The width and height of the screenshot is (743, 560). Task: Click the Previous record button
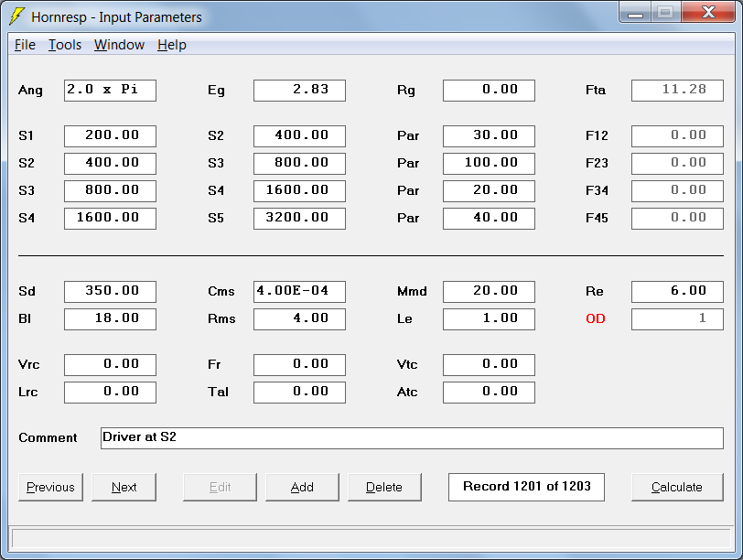click(x=50, y=487)
